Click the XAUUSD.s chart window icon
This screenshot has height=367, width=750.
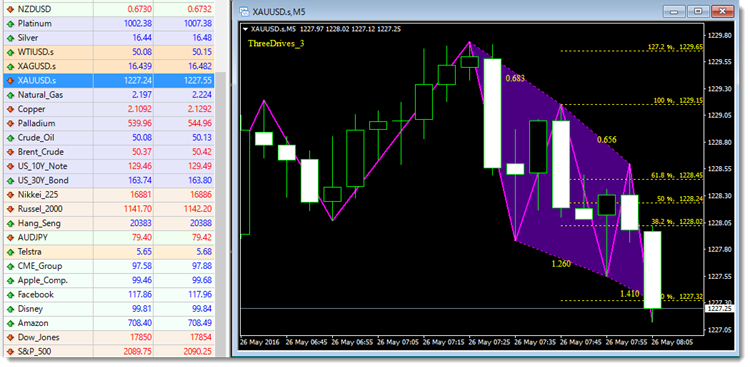[244, 12]
